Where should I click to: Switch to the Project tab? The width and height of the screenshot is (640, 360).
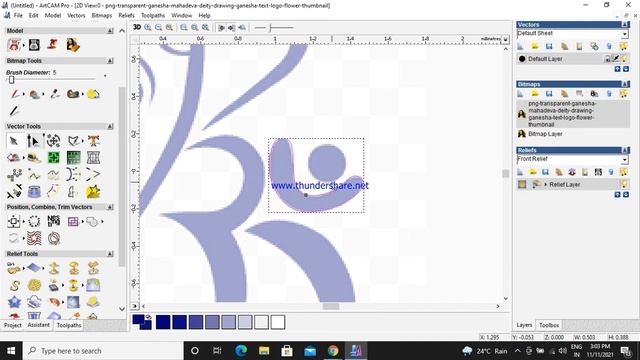13,325
